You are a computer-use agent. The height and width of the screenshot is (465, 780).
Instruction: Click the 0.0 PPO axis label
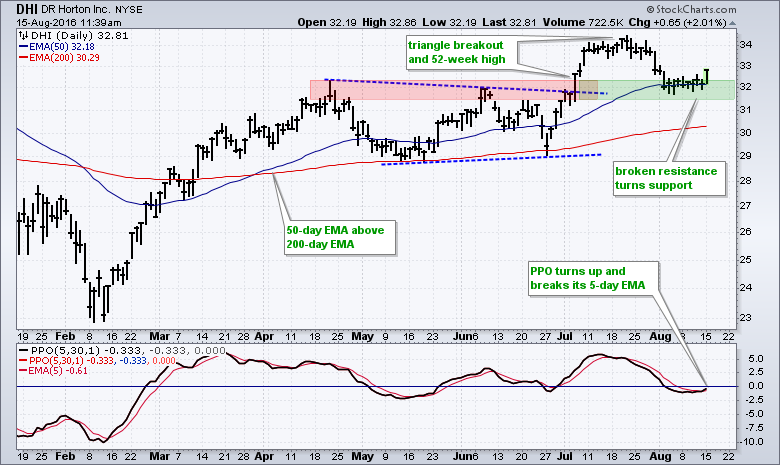coord(756,386)
